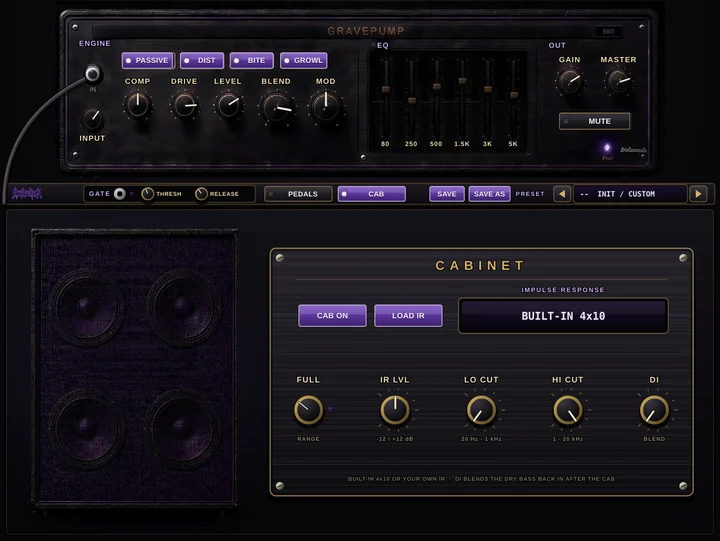Image resolution: width=720 pixels, height=541 pixels.
Task: Click the ENGINE section label
Action: [95, 43]
